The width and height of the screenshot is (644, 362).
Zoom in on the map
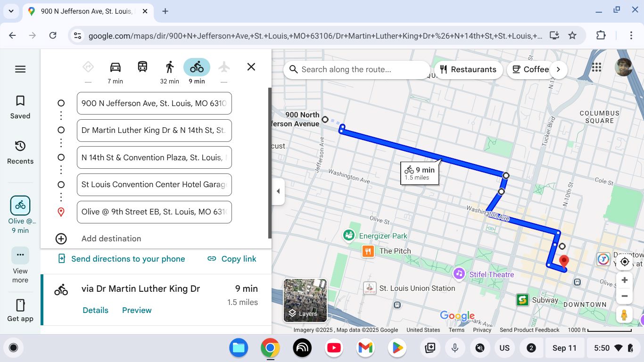[x=625, y=280]
